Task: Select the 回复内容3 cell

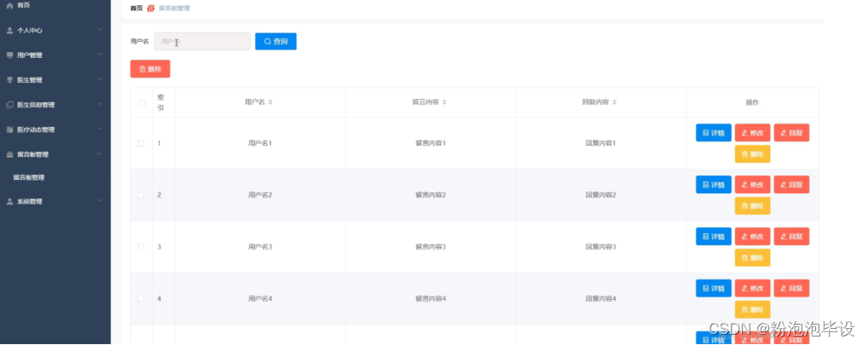Action: click(601, 247)
